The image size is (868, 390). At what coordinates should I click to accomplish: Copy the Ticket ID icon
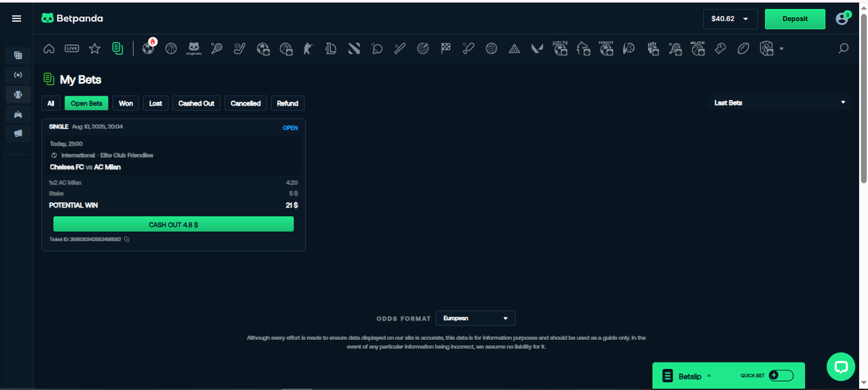tap(127, 239)
